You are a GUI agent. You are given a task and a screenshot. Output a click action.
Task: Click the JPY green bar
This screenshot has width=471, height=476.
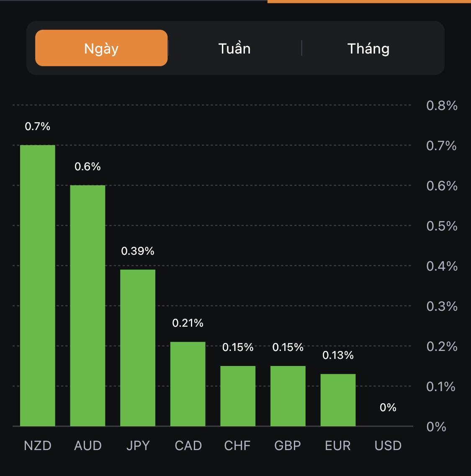coord(138,348)
